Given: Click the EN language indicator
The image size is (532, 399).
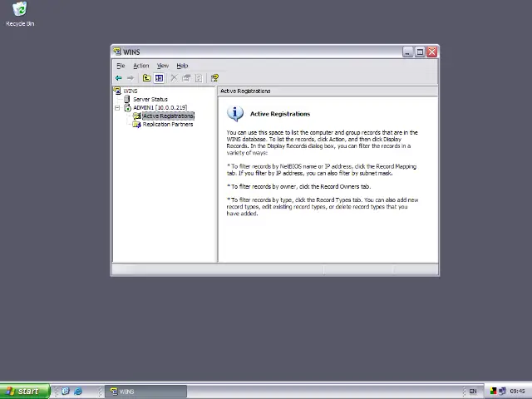Looking at the screenshot, I should coord(473,392).
